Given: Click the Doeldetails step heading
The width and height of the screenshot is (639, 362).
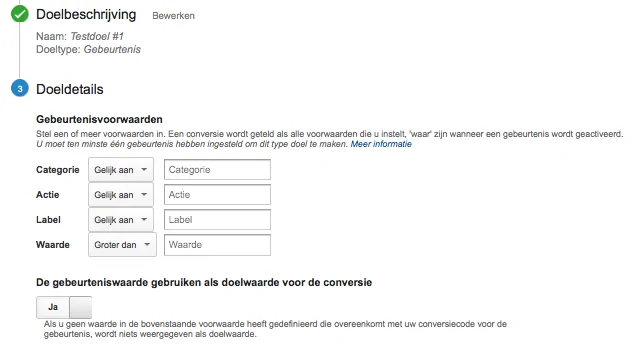Looking at the screenshot, I should pos(70,89).
